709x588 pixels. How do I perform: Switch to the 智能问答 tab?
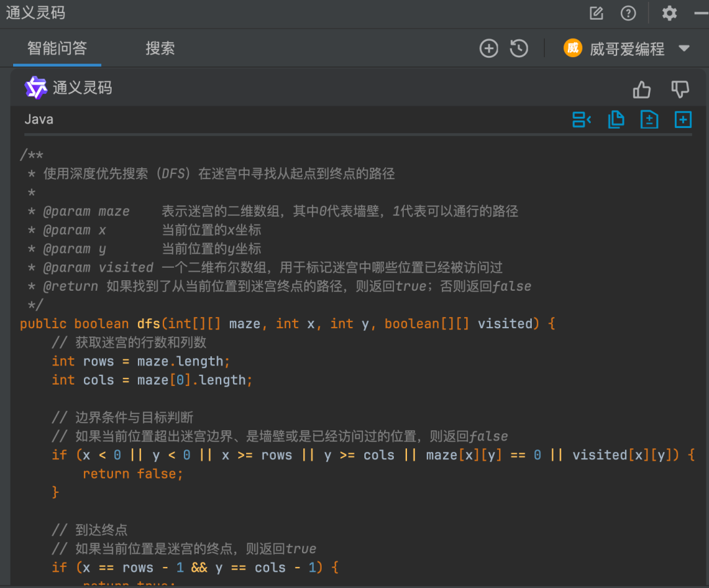click(57, 48)
